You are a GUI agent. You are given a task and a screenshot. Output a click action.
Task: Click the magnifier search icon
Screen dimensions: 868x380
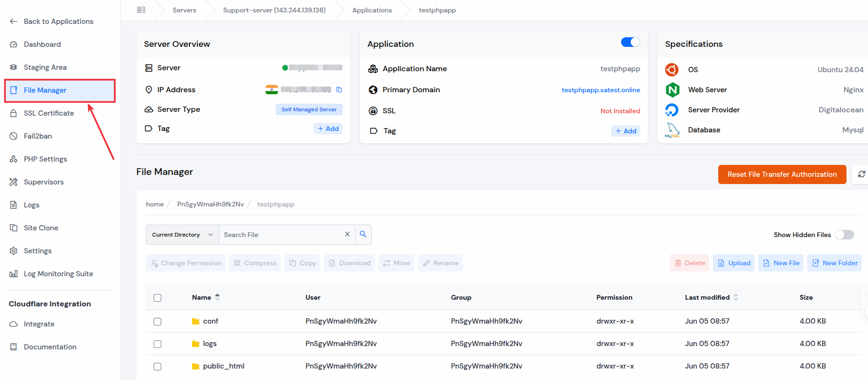pyautogui.click(x=363, y=234)
